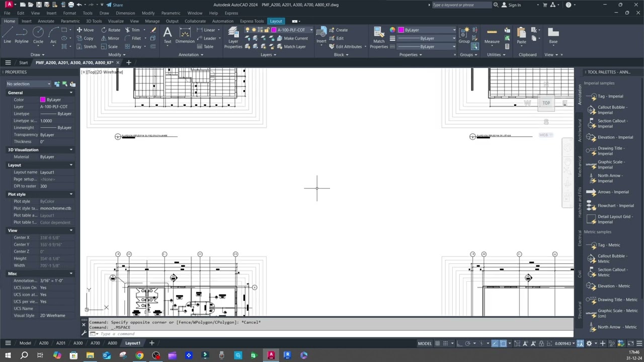Use the Trim tool

coord(132,30)
